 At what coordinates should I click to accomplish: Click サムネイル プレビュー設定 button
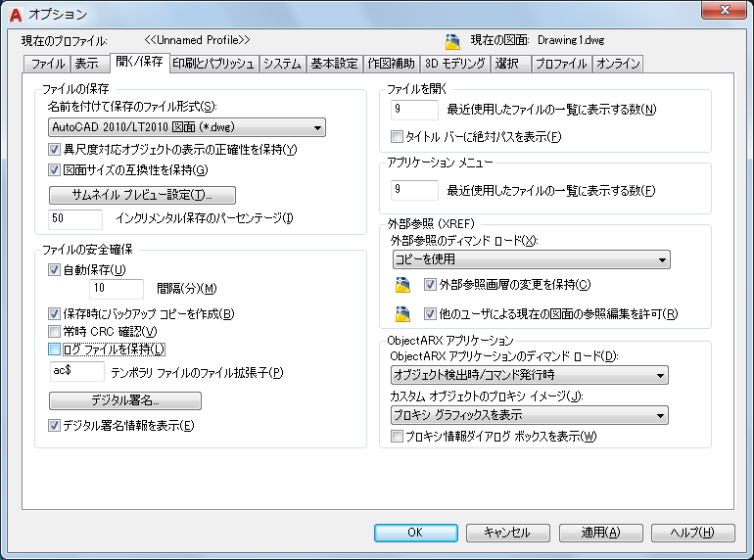(142, 195)
